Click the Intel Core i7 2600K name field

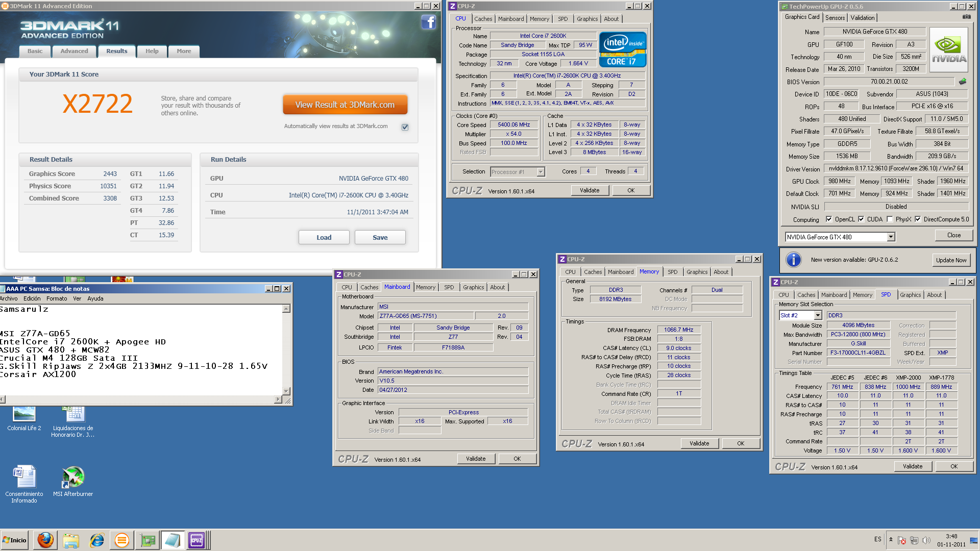click(x=543, y=36)
